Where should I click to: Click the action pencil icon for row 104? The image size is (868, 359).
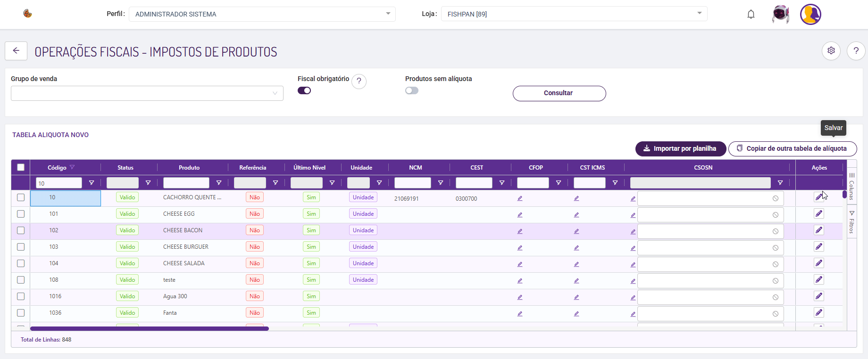click(819, 263)
